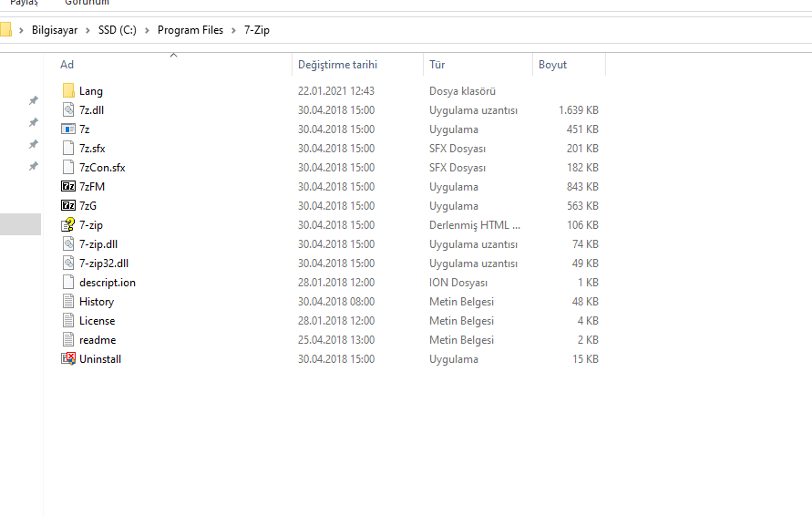Viewport: 812px width, 517px height.
Task: Click the 30.04.2018 08:00 date cell
Action: click(x=336, y=302)
